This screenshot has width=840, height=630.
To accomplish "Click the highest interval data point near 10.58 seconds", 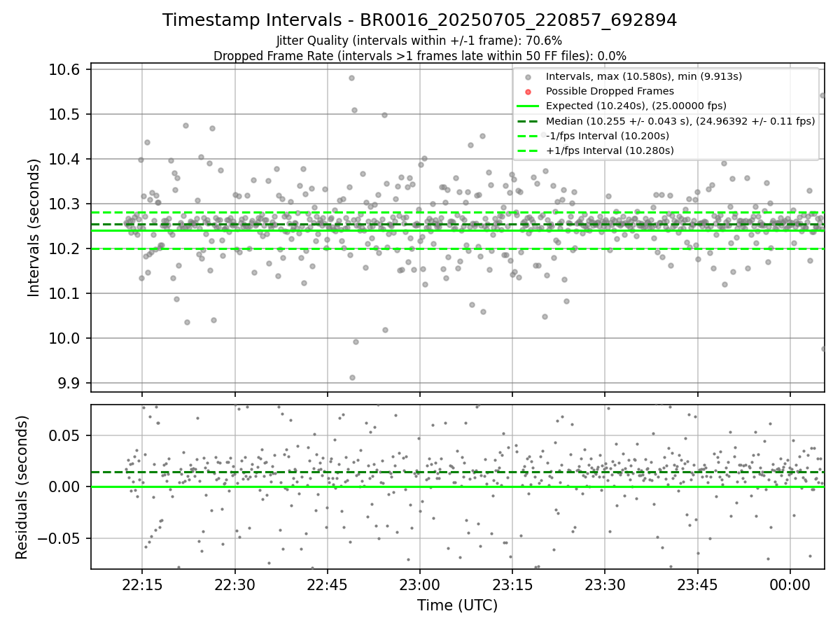I will (351, 78).
